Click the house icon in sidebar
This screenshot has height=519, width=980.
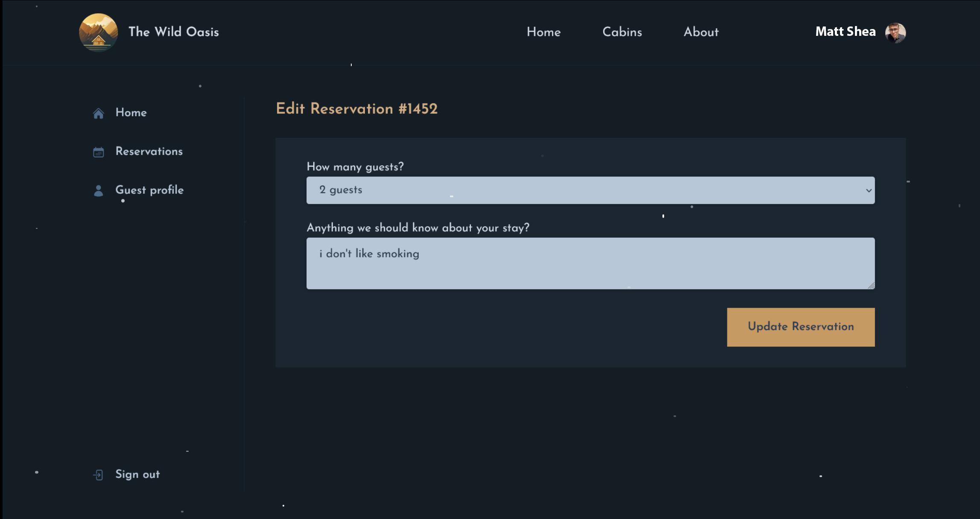[99, 113]
